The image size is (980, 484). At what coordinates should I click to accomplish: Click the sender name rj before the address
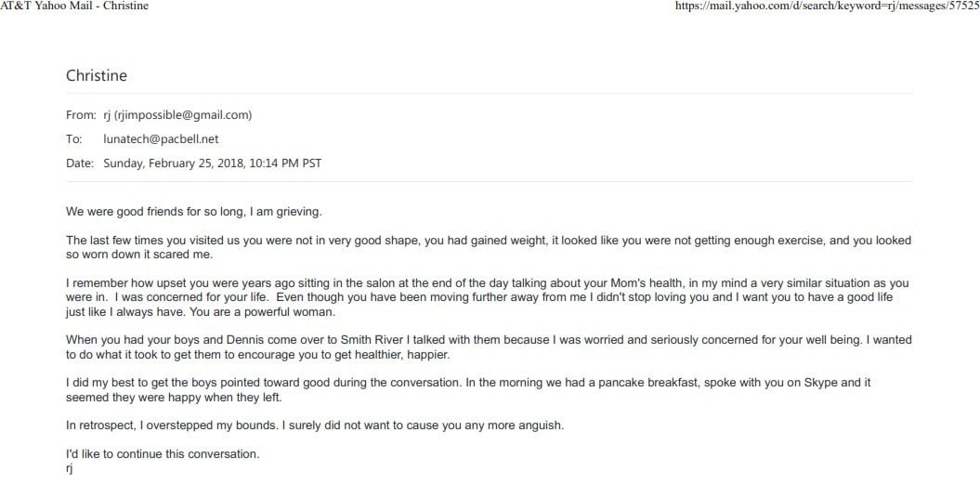tap(107, 116)
